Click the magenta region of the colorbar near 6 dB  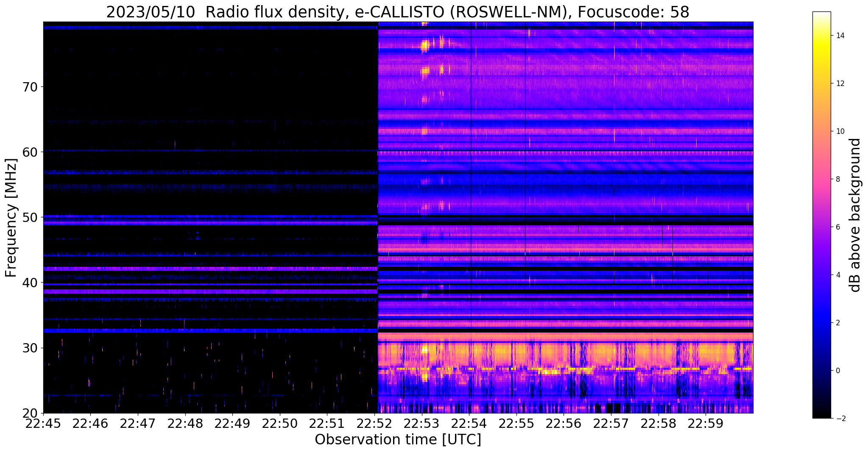click(821, 227)
